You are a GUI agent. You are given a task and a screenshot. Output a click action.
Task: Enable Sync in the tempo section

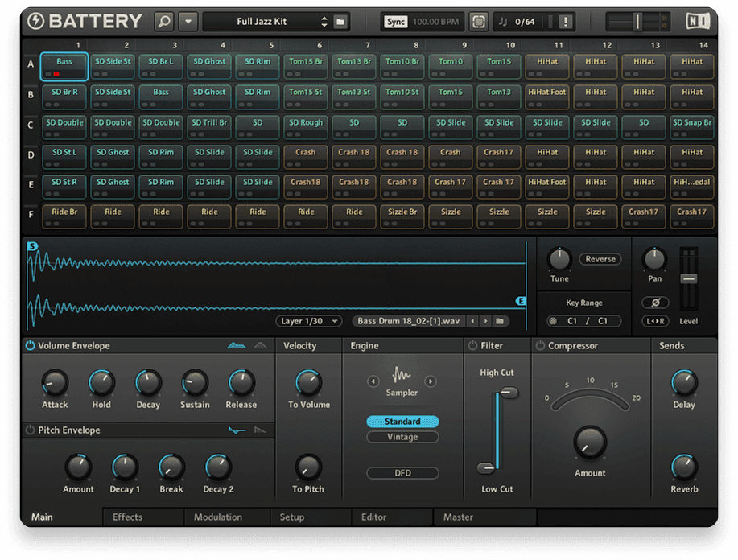point(396,23)
